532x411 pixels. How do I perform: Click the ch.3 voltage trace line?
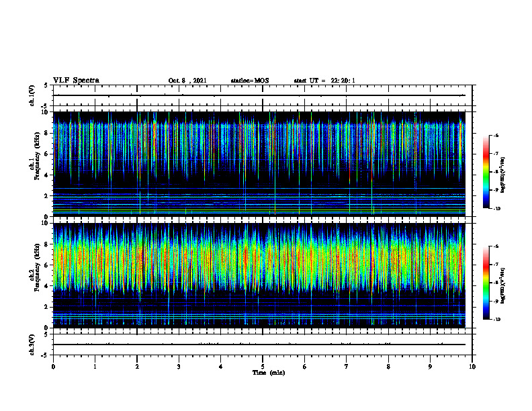tap(259, 345)
